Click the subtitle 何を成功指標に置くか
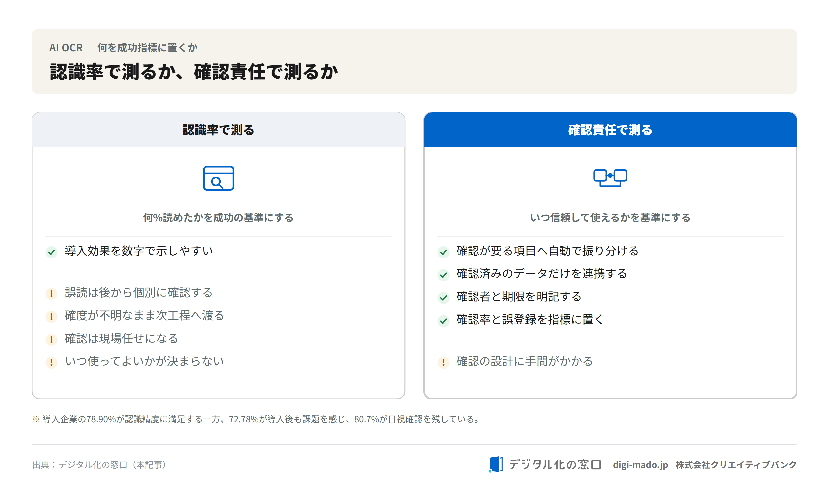Image resolution: width=829 pixels, height=504 pixels. click(147, 48)
